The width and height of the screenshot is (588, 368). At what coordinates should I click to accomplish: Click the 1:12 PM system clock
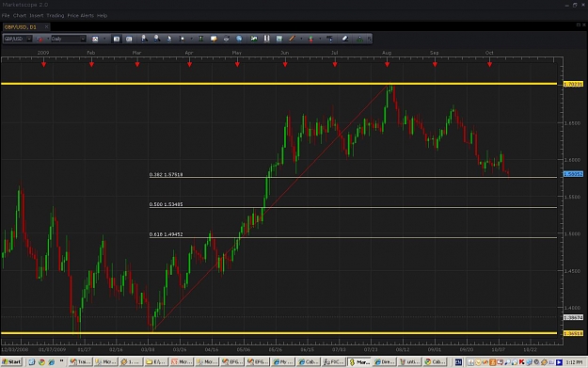coord(574,362)
